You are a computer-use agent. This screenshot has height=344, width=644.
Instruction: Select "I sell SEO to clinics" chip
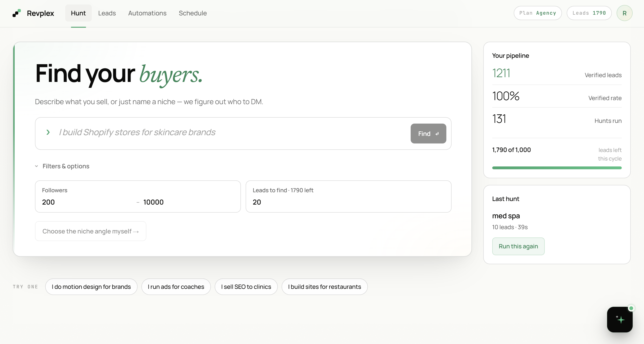pos(246,287)
